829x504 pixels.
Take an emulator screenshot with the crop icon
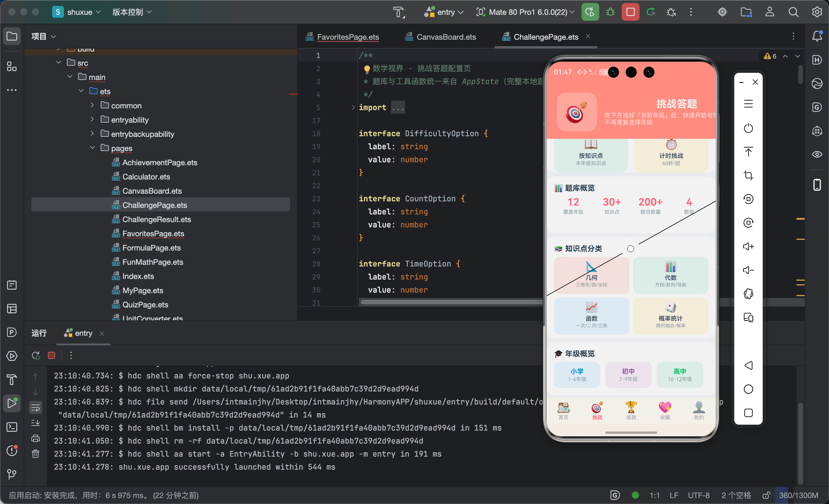[x=748, y=175]
